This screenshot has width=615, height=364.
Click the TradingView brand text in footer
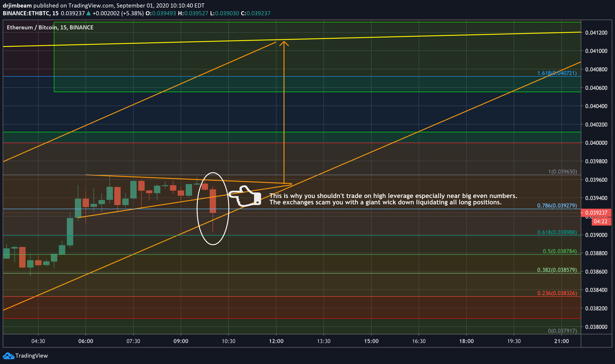(32, 356)
